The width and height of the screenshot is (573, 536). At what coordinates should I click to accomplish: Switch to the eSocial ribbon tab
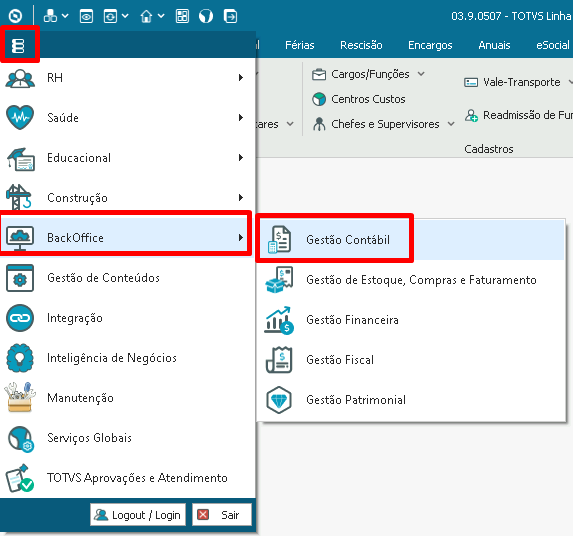(x=553, y=45)
